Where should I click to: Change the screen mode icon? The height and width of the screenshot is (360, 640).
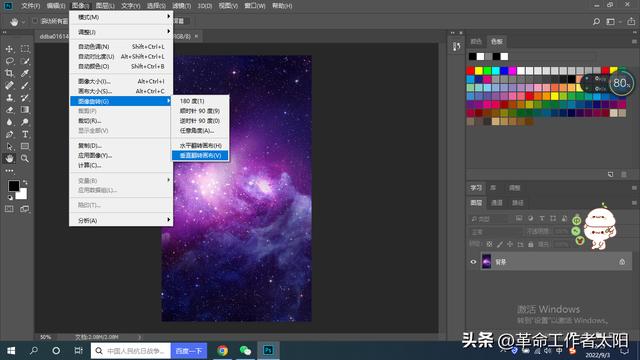coord(24,209)
